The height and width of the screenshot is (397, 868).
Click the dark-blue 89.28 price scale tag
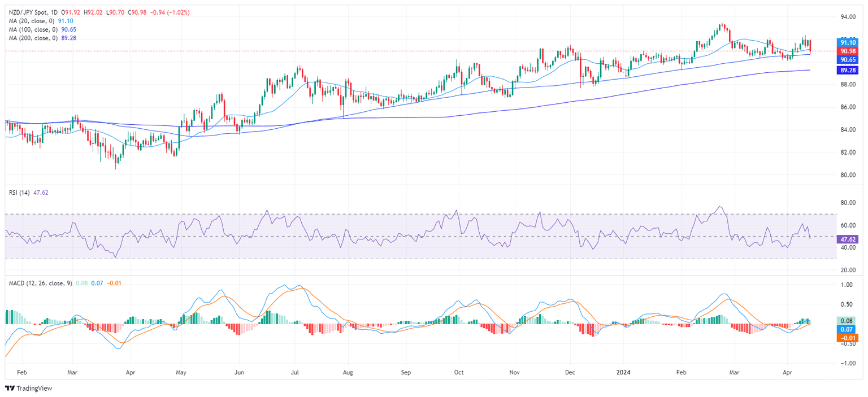[847, 70]
